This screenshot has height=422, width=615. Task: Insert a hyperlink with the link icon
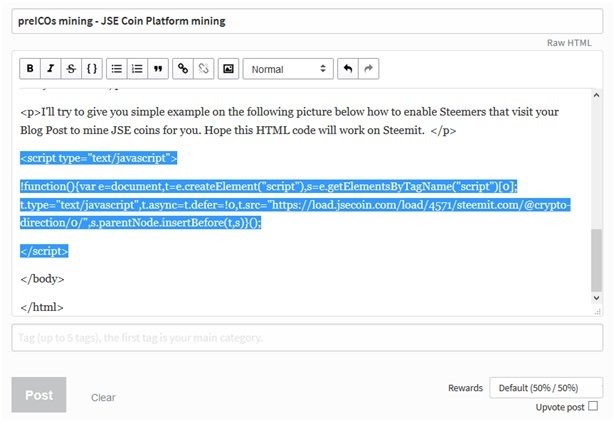click(183, 69)
